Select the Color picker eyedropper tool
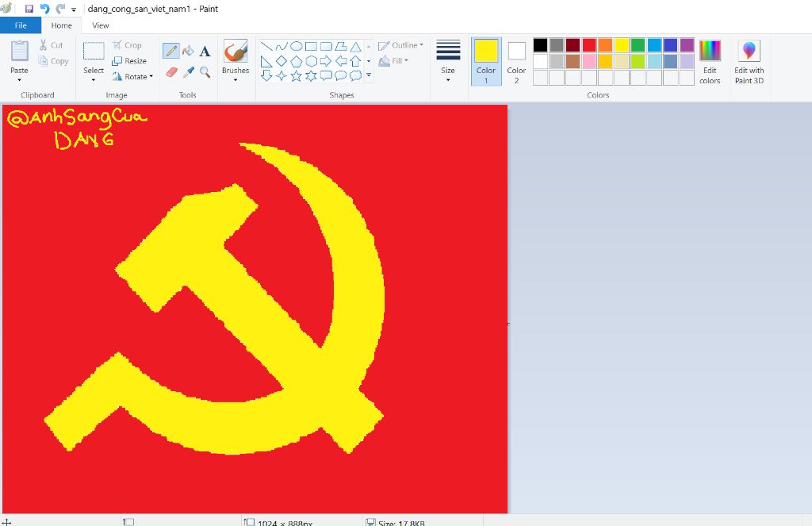Viewport: 812px width, 526px height. 188,72
